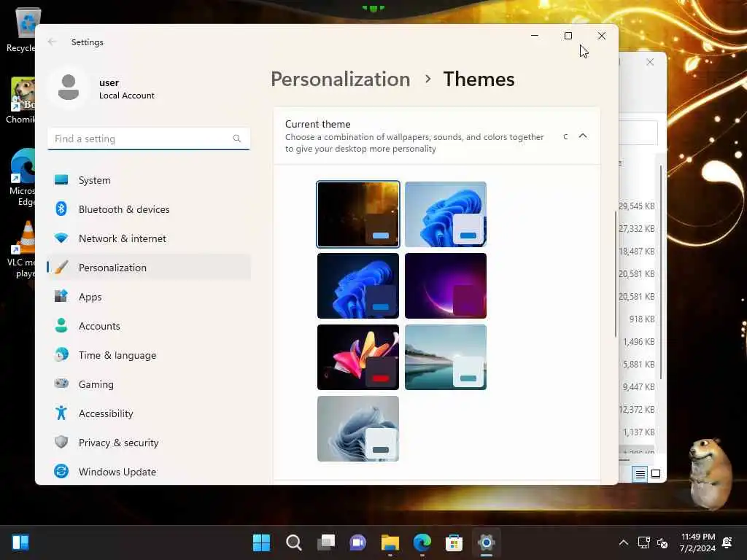This screenshot has height=560, width=747.
Task: Open the clock showing 11:49 PM
Action: 697,542
